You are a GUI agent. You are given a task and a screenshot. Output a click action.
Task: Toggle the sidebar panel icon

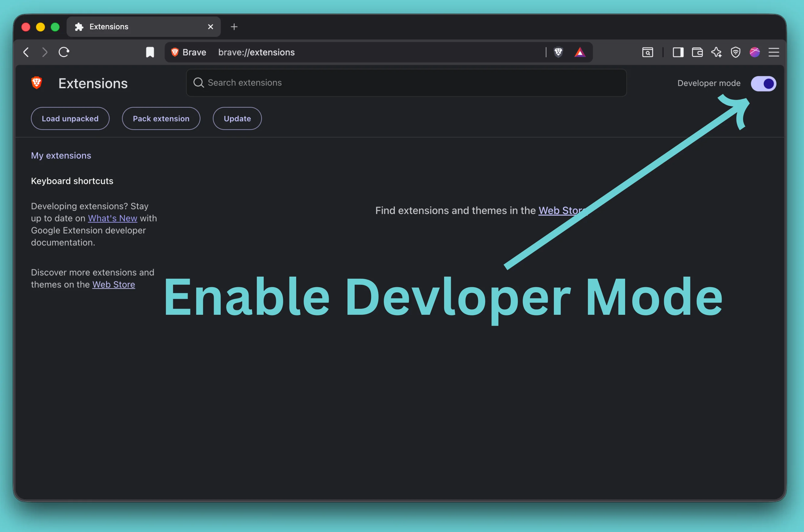point(678,52)
